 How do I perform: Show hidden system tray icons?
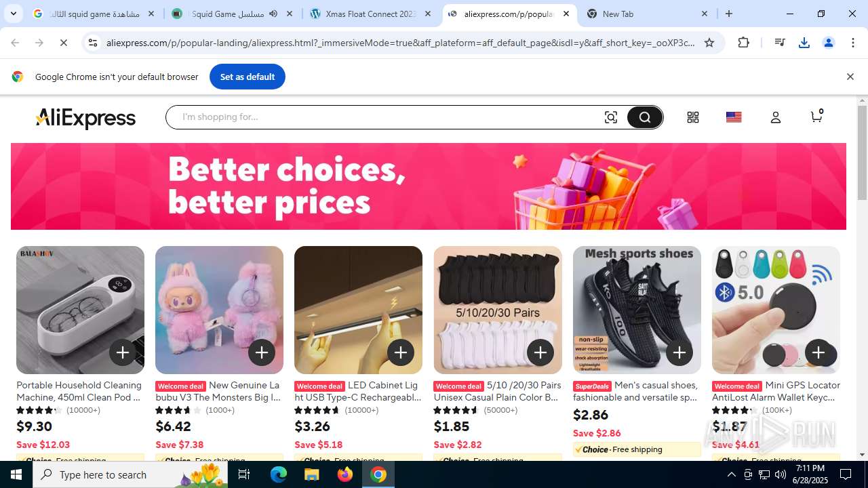(x=731, y=474)
